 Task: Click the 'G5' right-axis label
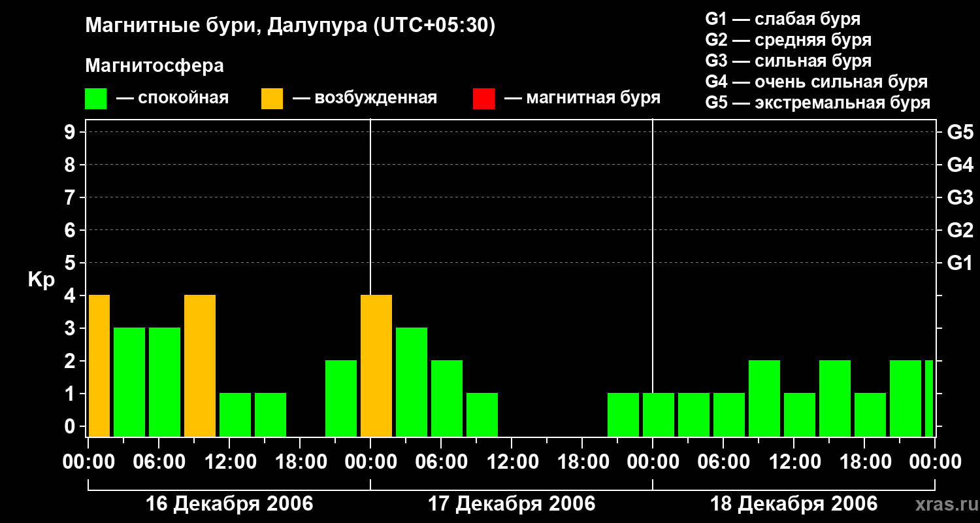tap(960, 133)
